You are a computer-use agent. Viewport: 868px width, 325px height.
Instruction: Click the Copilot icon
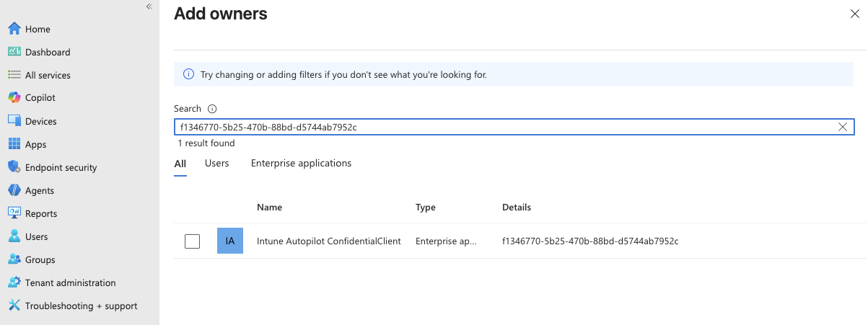[14, 97]
